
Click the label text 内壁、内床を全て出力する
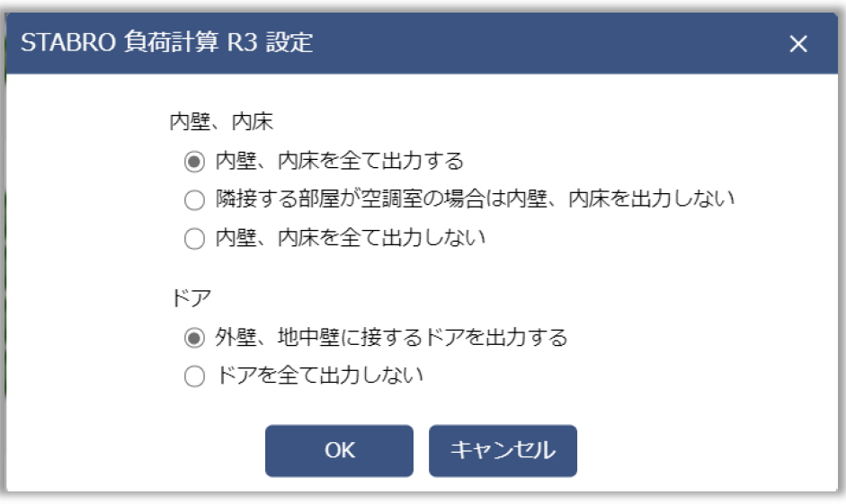(x=339, y=162)
